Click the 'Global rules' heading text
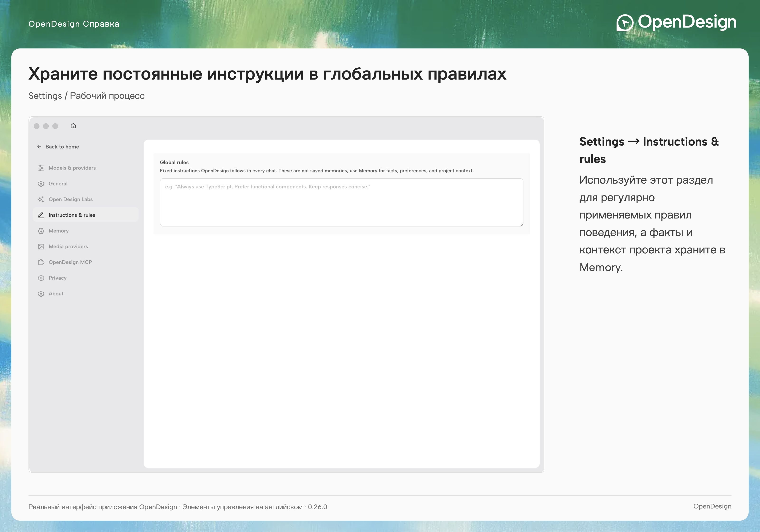 [174, 162]
